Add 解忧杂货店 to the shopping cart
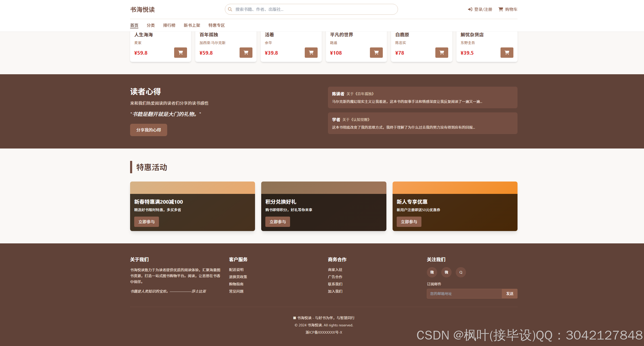The width and height of the screenshot is (644, 346). (507, 53)
